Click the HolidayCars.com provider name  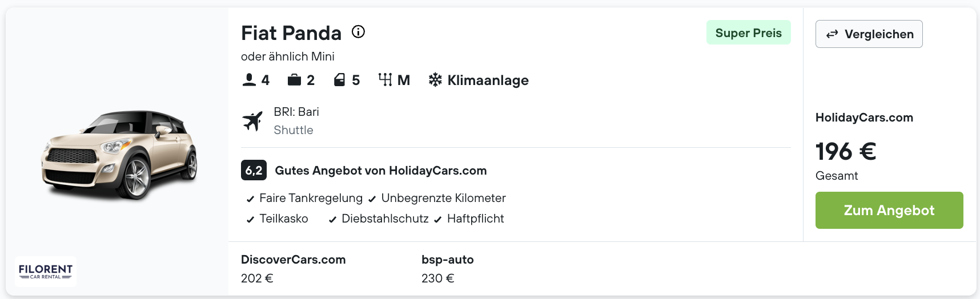point(864,118)
